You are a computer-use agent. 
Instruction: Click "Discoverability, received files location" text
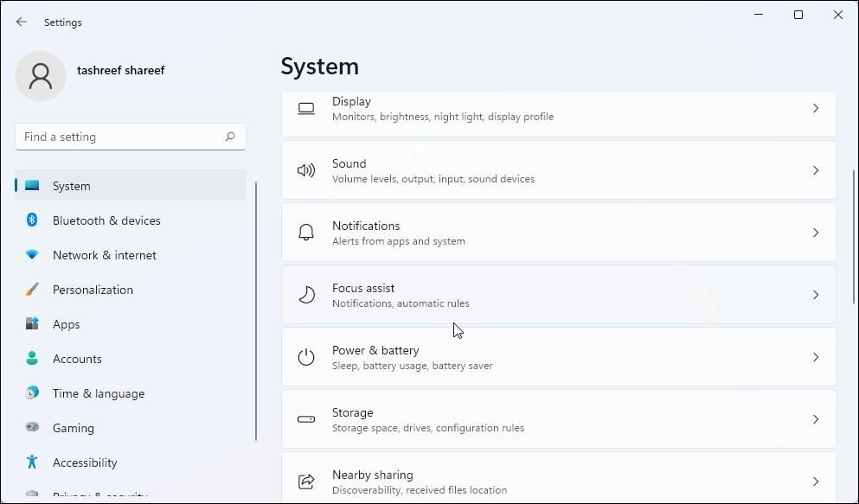(x=419, y=490)
